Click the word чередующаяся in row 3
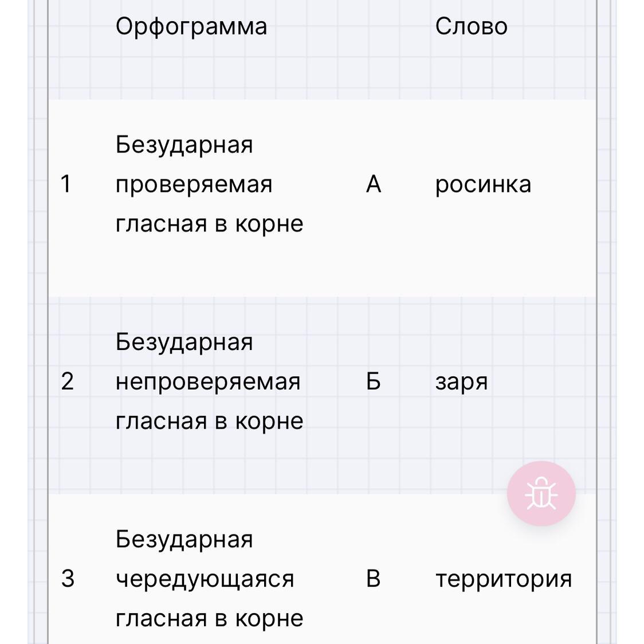 pyautogui.click(x=205, y=579)
